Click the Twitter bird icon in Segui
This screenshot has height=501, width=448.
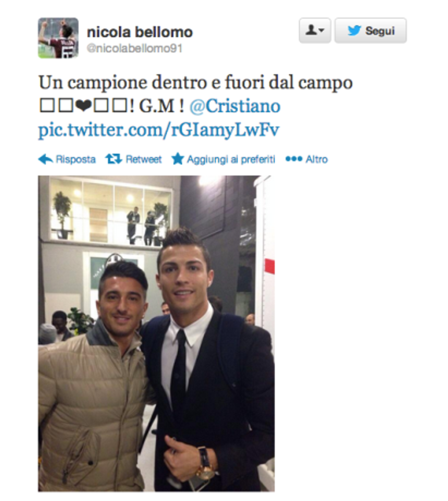354,31
